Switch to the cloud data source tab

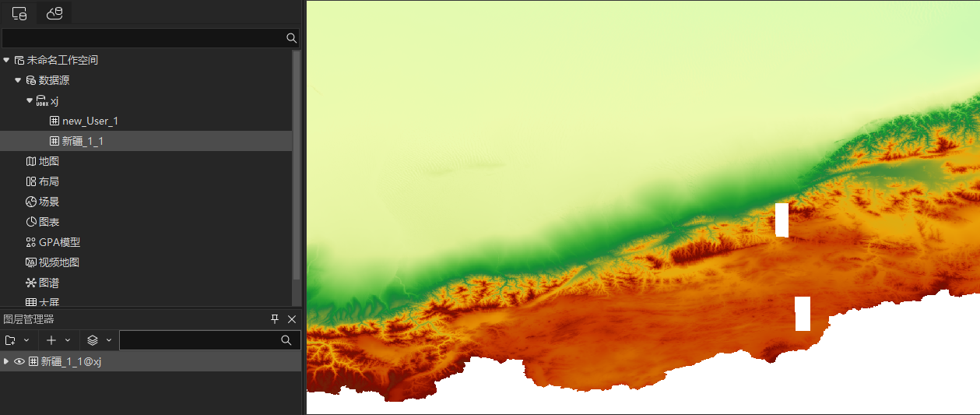[54, 13]
